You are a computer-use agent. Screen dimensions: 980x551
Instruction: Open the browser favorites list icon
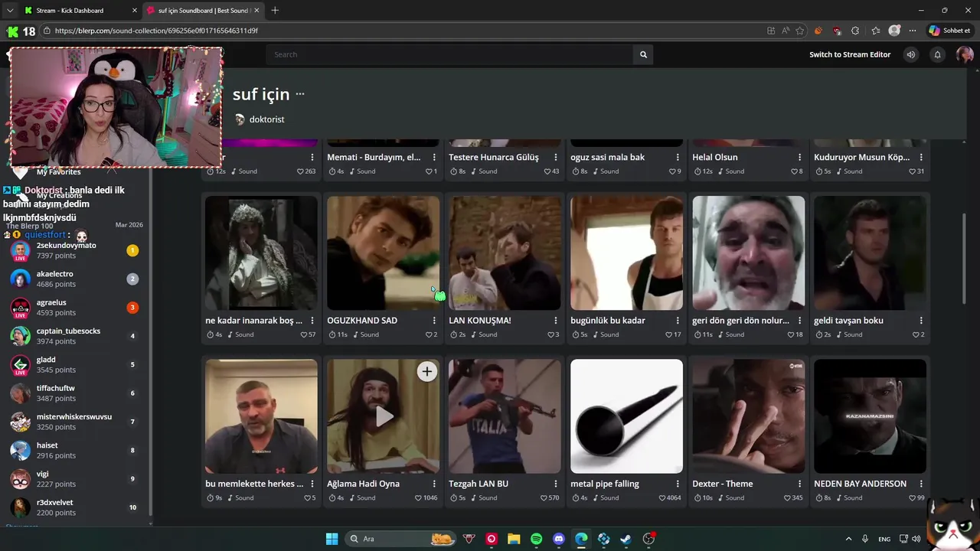(x=876, y=31)
